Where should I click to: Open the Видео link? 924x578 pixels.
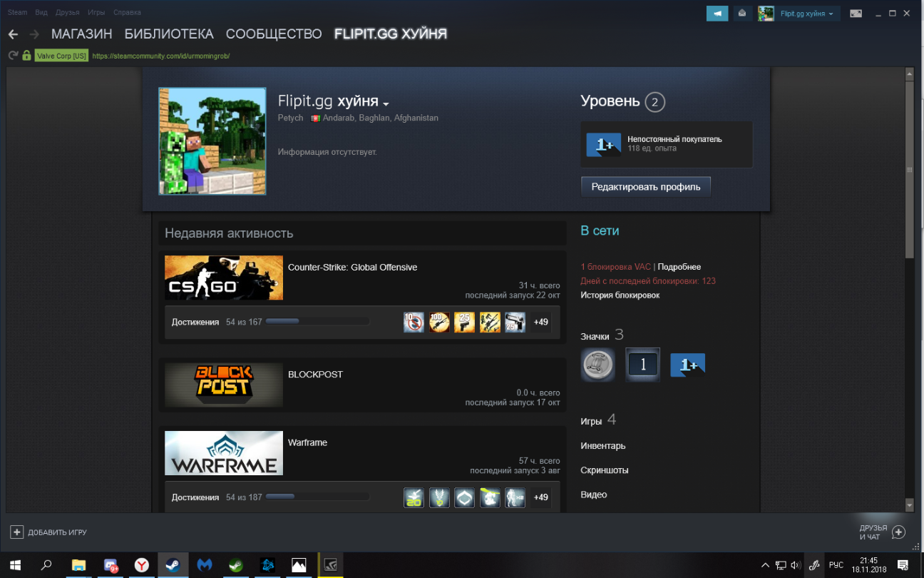click(x=594, y=495)
